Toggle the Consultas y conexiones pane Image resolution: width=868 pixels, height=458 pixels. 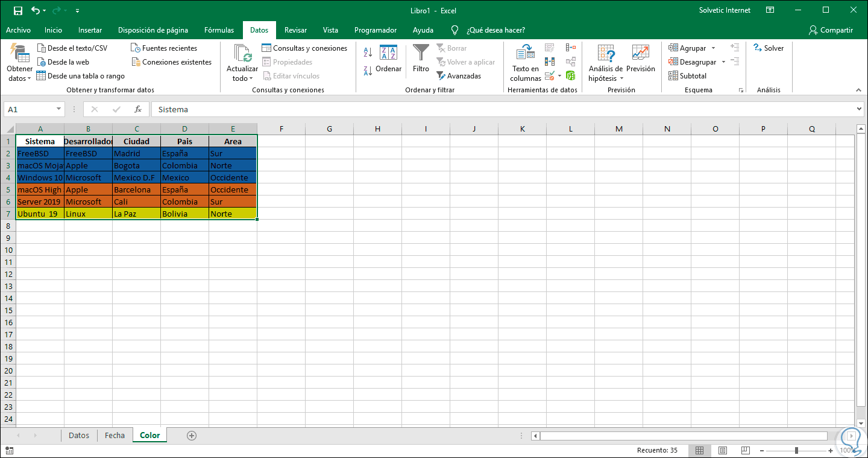tap(304, 48)
